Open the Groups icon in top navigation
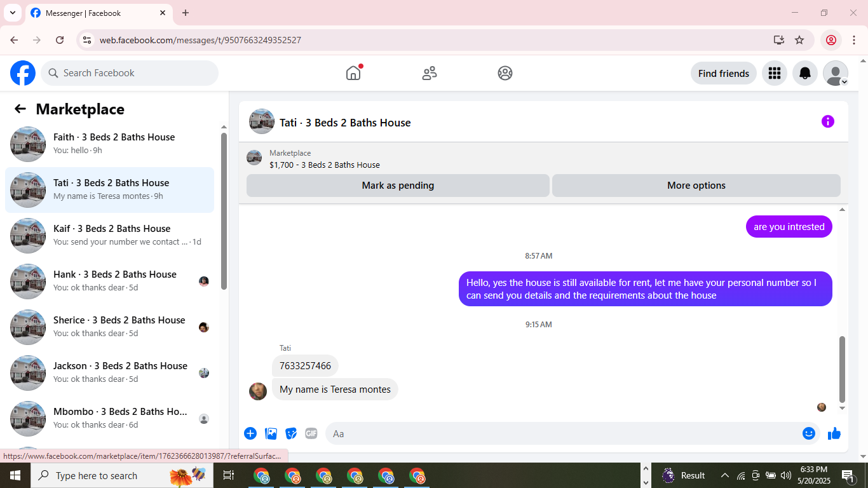 [x=505, y=73]
